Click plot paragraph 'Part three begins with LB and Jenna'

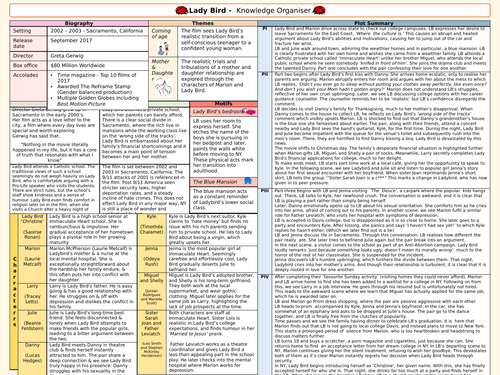[380, 196]
